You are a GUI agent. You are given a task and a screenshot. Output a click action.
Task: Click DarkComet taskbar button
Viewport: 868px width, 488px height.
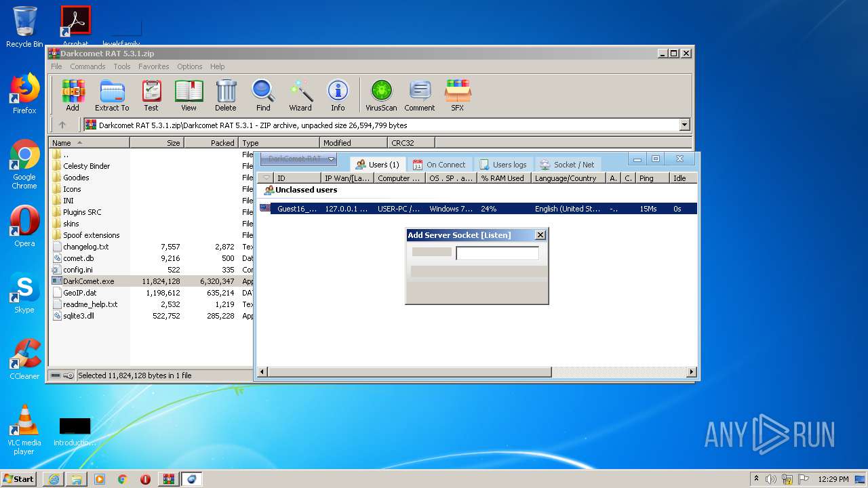pyautogui.click(x=191, y=479)
